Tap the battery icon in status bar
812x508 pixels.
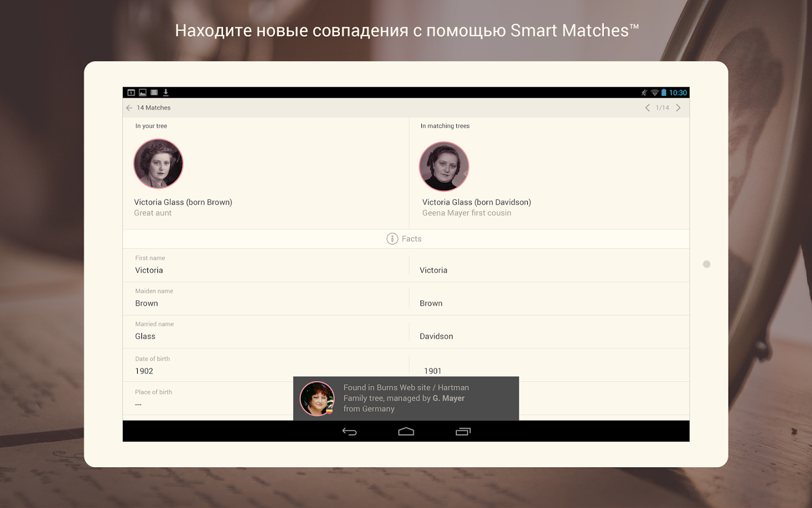tap(664, 93)
